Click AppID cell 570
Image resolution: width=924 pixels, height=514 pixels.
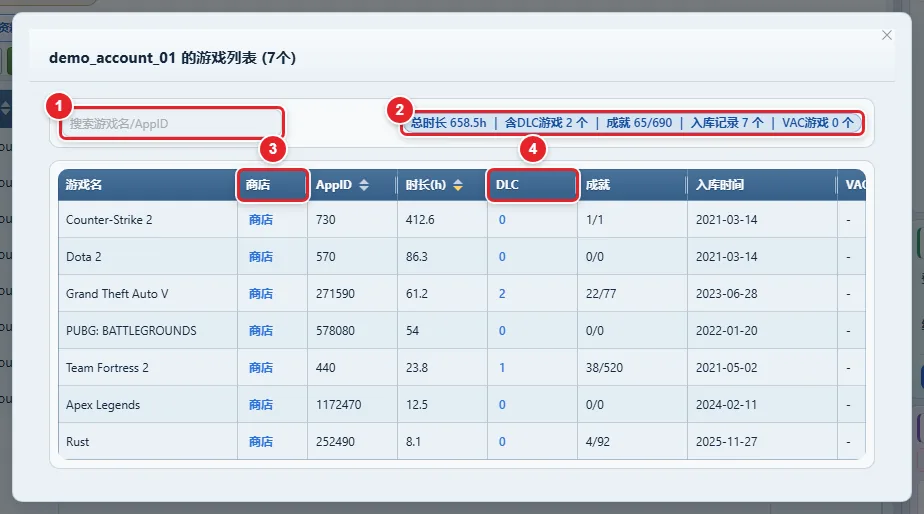tap(326, 257)
